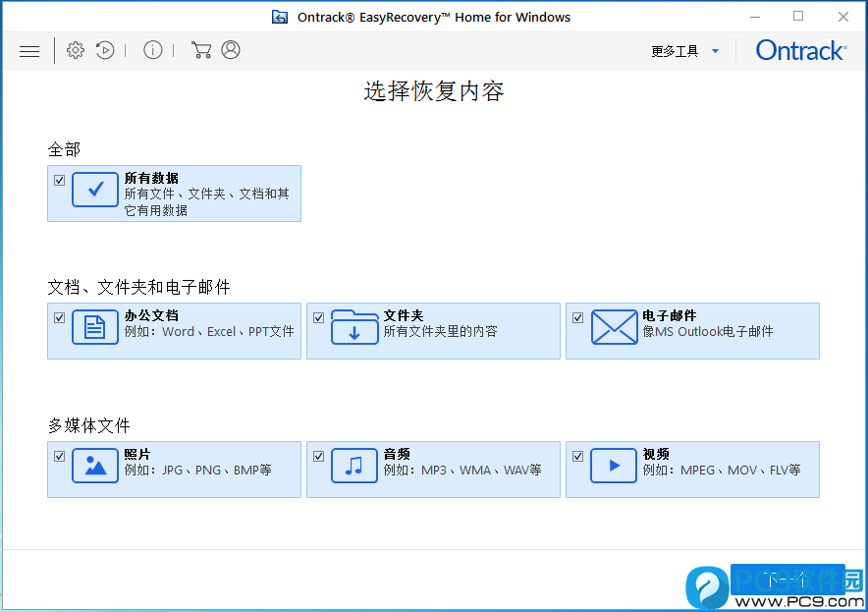The image size is (868, 612).
Task: Click the 办公文档 document icon
Action: [94, 327]
